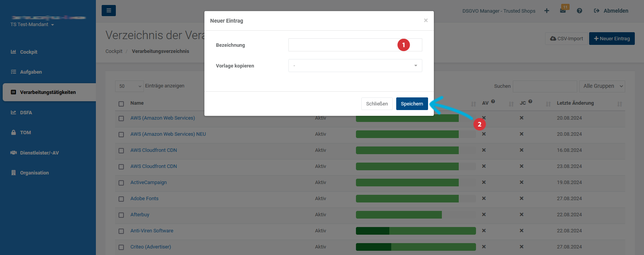Click the Organisation building icon
Screen dimensions: 644x255
pos(13,173)
